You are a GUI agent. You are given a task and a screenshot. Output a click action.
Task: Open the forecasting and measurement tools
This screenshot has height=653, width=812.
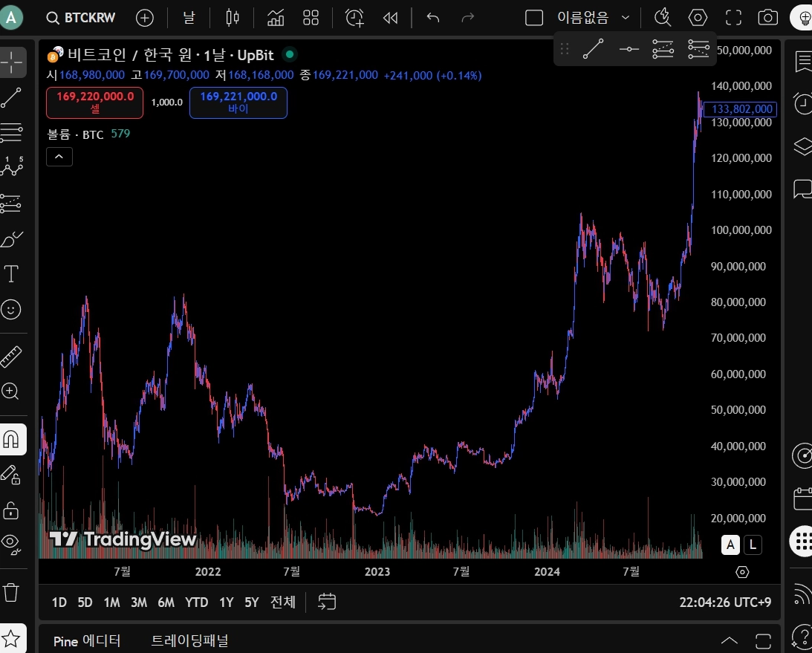coord(11,204)
